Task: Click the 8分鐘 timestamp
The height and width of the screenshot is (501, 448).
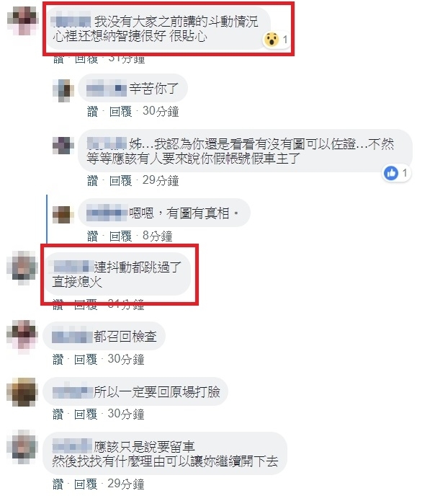Action: point(158,236)
